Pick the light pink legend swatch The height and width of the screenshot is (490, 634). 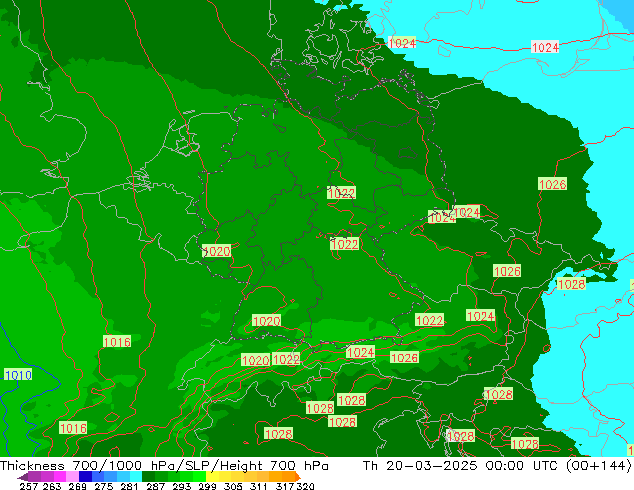72,476
